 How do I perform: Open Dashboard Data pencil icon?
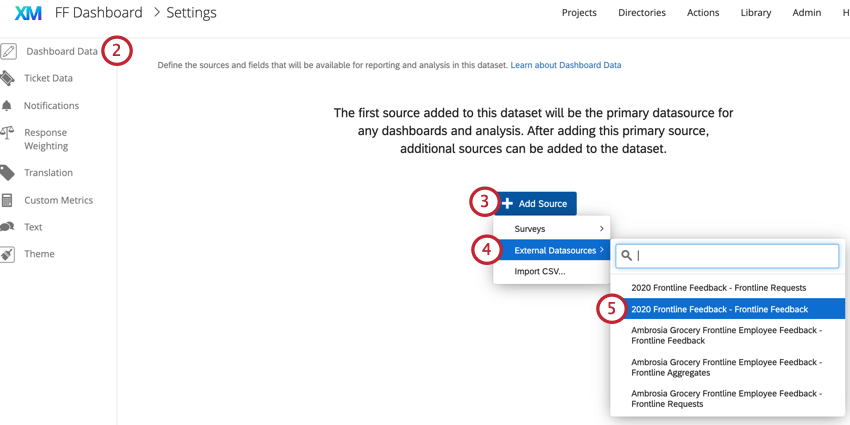click(x=9, y=51)
